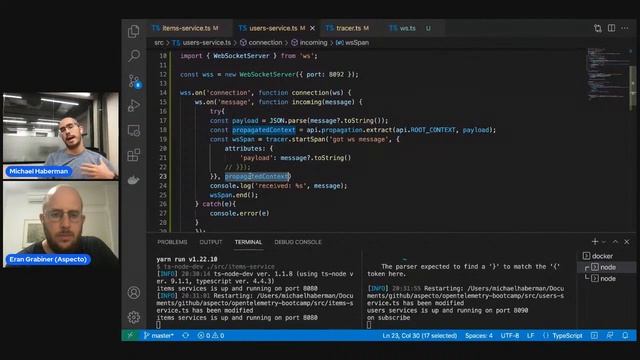
Task: Click 'console.error(e)' code line
Action: (x=239, y=213)
